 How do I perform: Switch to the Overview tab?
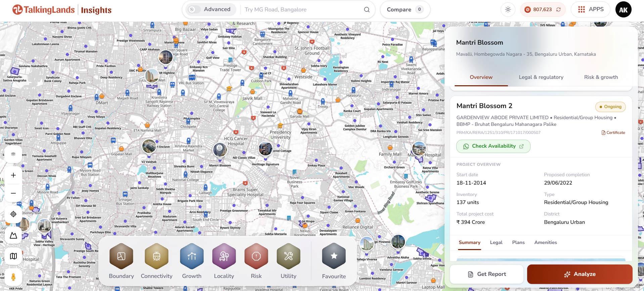(x=481, y=77)
